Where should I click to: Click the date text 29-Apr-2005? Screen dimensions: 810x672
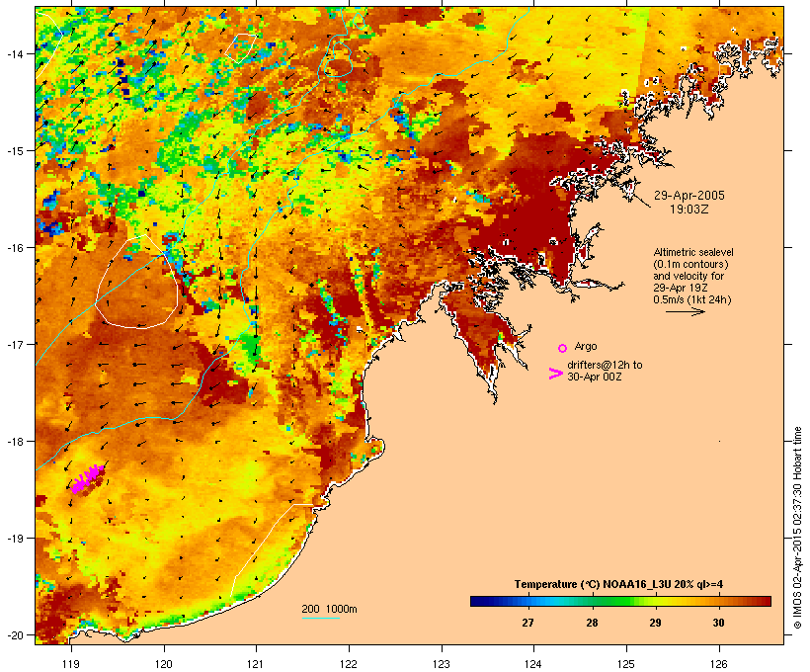[x=689, y=196]
